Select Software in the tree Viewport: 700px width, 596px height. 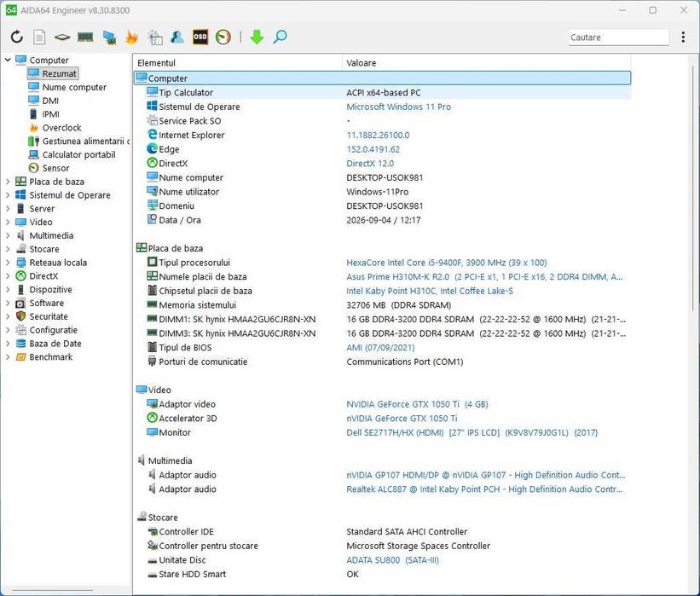click(x=46, y=303)
